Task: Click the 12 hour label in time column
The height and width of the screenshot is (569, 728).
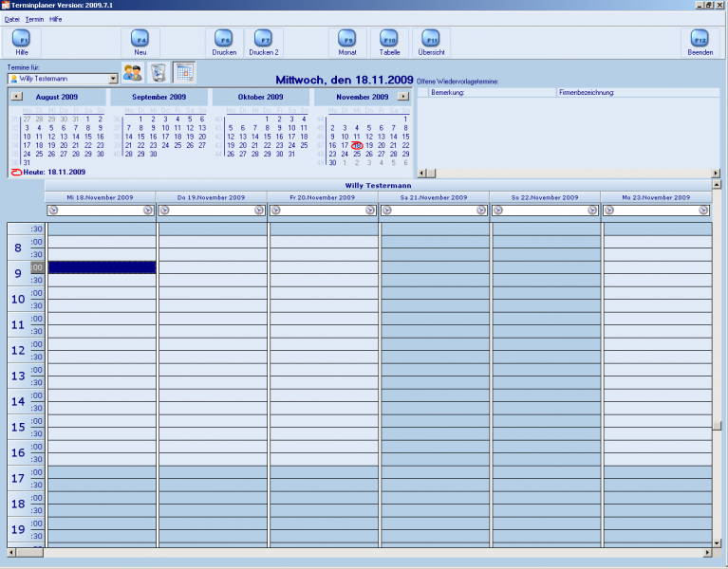Action: [18, 350]
